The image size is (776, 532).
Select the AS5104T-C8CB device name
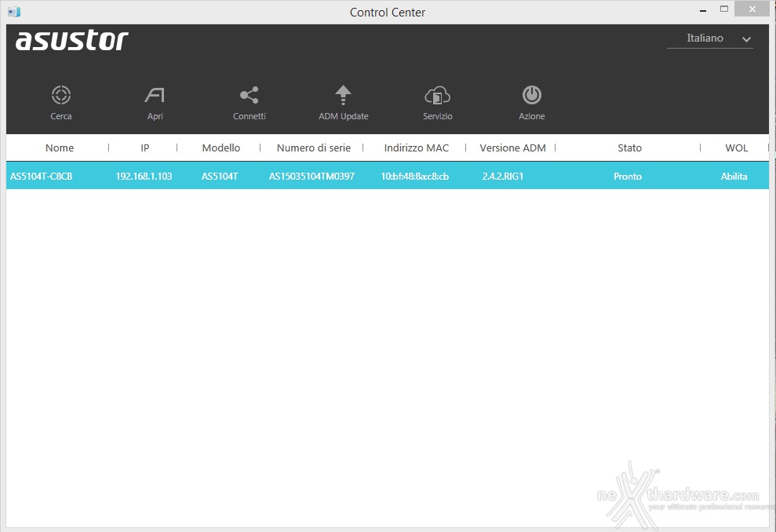pos(42,177)
